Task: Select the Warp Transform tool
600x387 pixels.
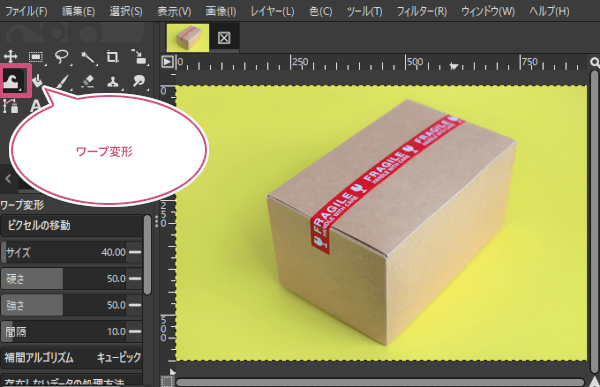Action: 13,81
